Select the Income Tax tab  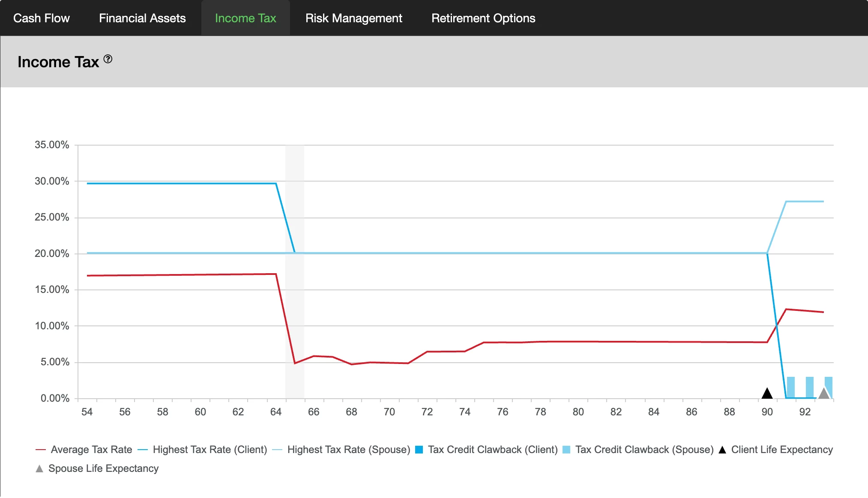[x=245, y=18]
